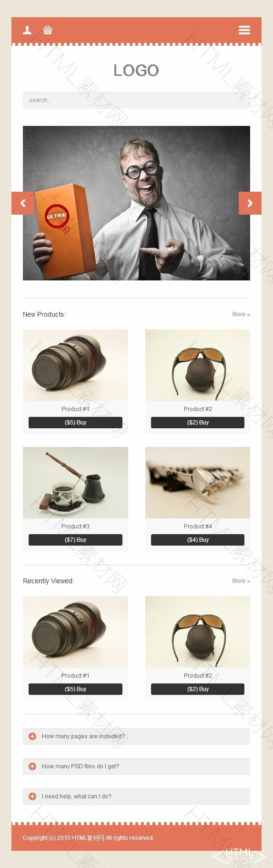The width and height of the screenshot is (273, 868).
Task: Open the shopping basket icon
Action: (x=48, y=30)
